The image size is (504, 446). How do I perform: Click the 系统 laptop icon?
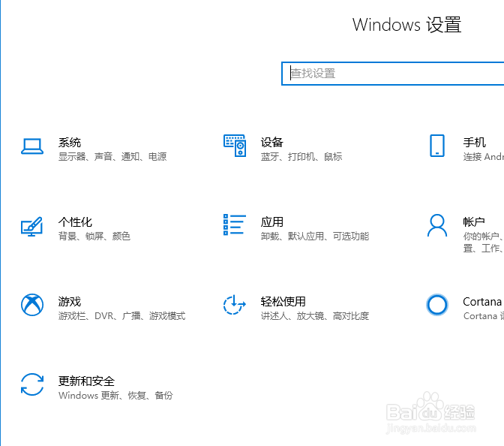(x=32, y=146)
